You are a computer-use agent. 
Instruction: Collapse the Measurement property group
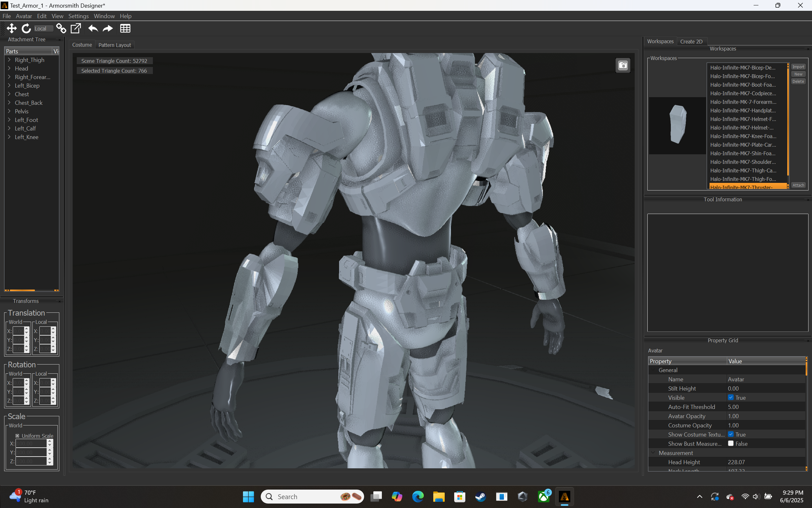653,453
